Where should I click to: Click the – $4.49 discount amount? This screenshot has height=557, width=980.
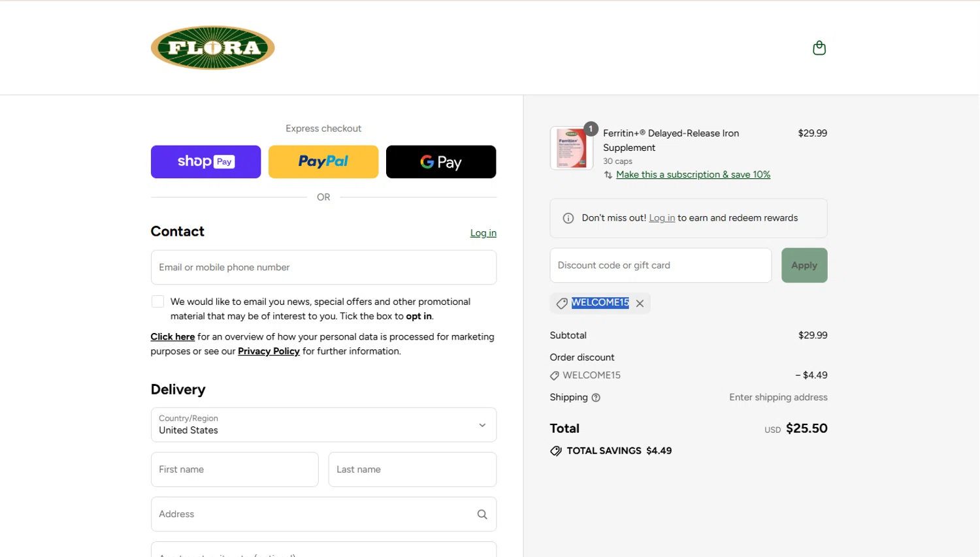pyautogui.click(x=811, y=375)
